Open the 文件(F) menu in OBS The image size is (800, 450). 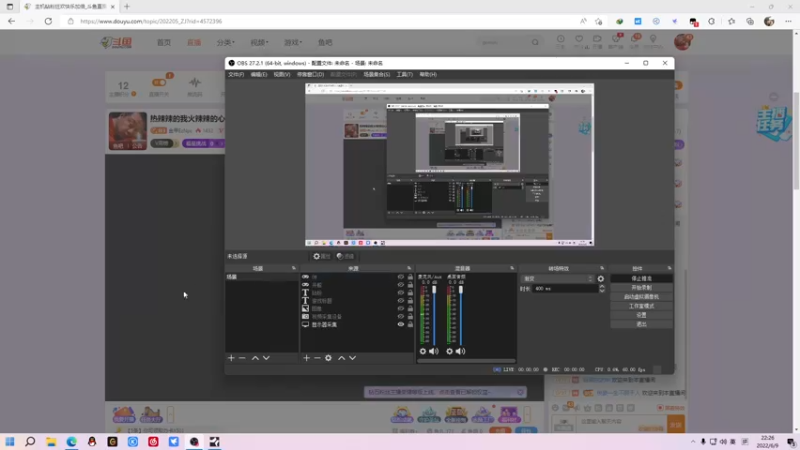(x=236, y=74)
